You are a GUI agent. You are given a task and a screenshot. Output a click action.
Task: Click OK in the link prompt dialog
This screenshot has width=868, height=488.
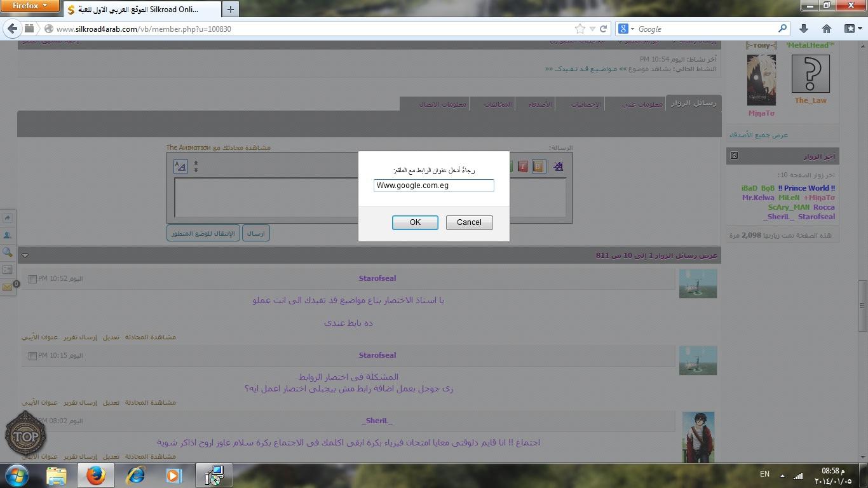point(415,222)
